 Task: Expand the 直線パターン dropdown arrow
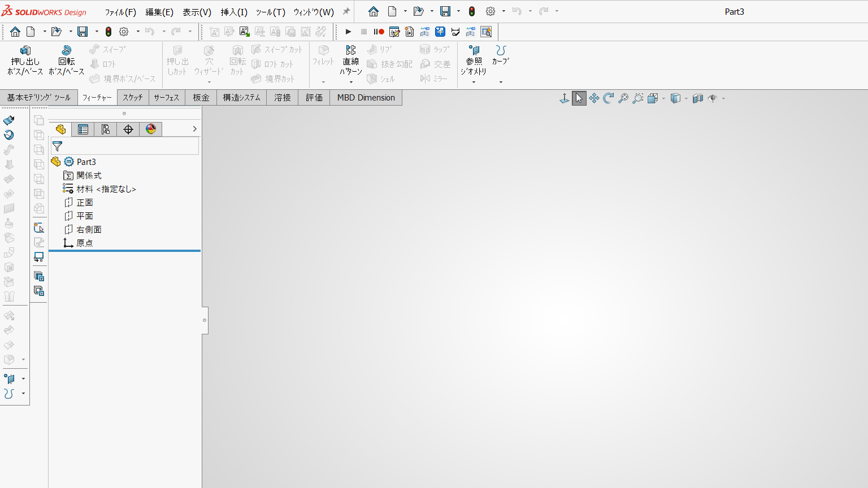(x=351, y=82)
